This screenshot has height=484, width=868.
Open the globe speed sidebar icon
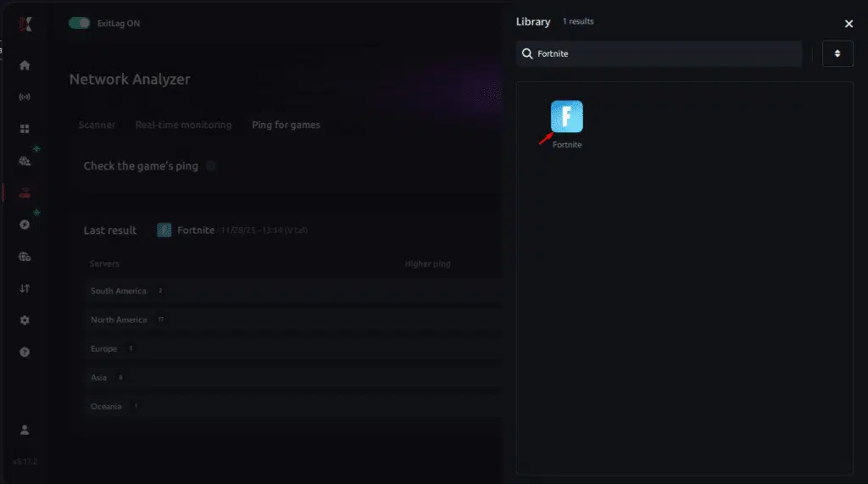(x=25, y=161)
